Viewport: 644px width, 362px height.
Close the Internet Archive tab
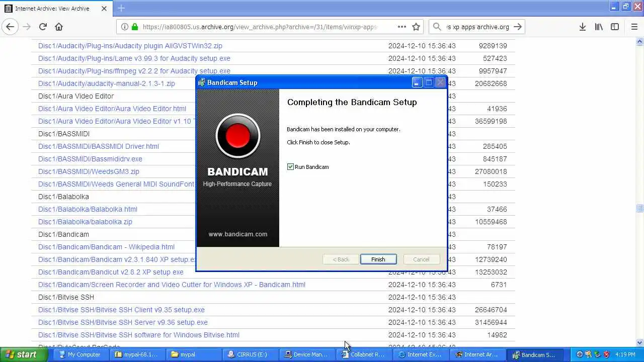click(x=104, y=9)
